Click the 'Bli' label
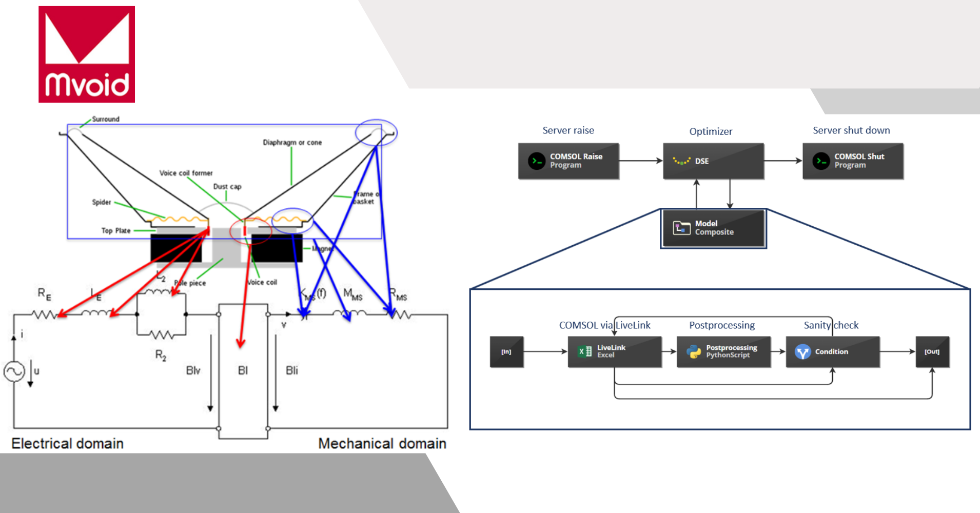 (x=292, y=370)
